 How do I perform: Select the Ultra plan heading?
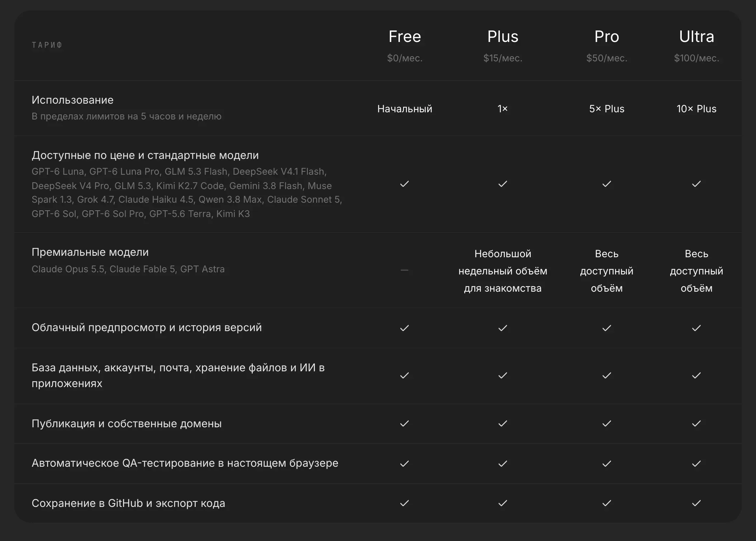coord(696,37)
